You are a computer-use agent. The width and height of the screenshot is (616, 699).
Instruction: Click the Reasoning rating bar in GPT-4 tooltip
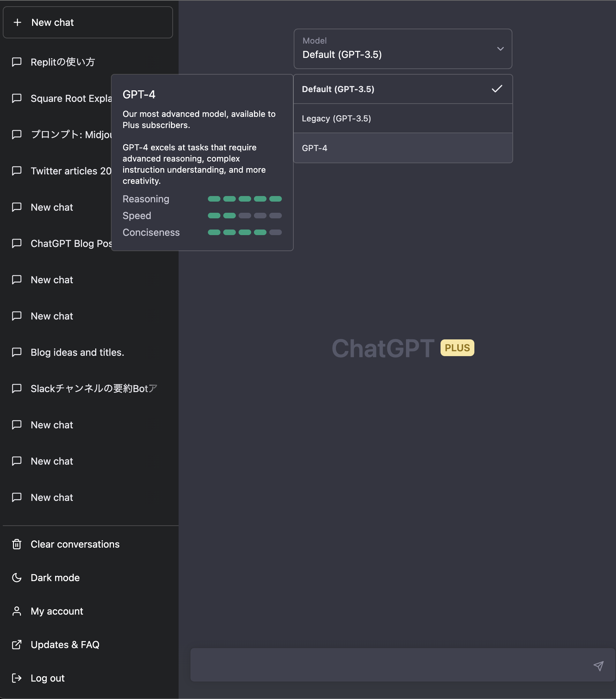point(245,199)
